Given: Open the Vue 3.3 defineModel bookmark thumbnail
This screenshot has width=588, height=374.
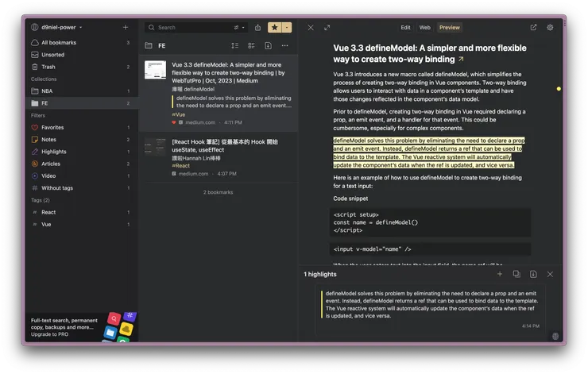Looking at the screenshot, I should [155, 70].
